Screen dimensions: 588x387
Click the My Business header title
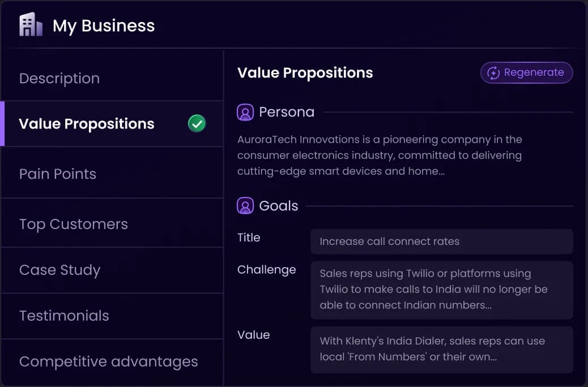(x=104, y=26)
